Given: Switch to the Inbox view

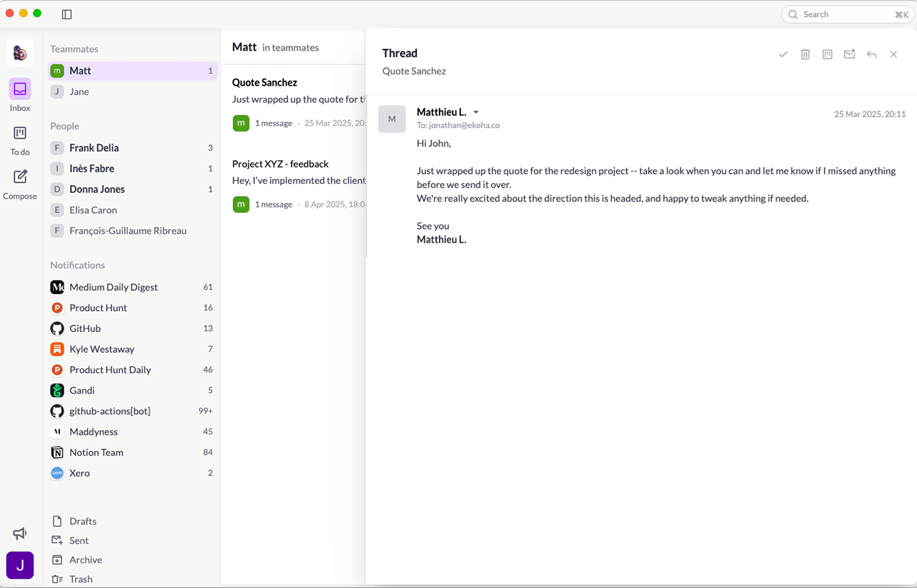Looking at the screenshot, I should pos(20,95).
